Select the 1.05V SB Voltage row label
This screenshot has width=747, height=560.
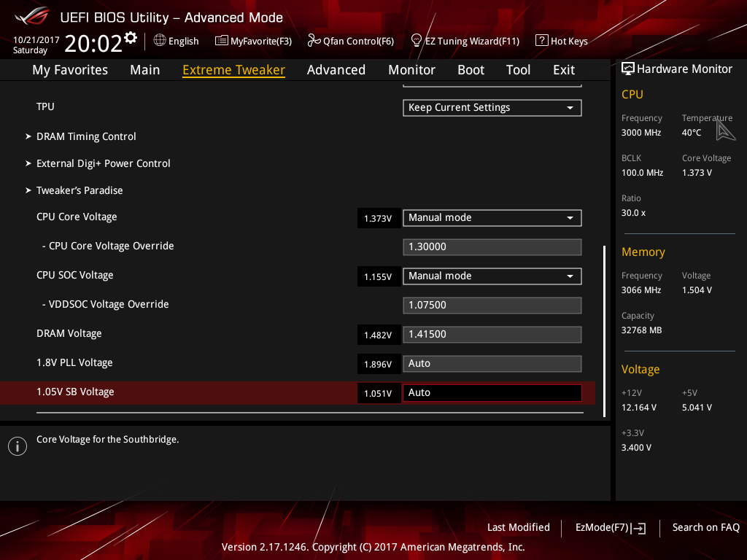coord(75,392)
